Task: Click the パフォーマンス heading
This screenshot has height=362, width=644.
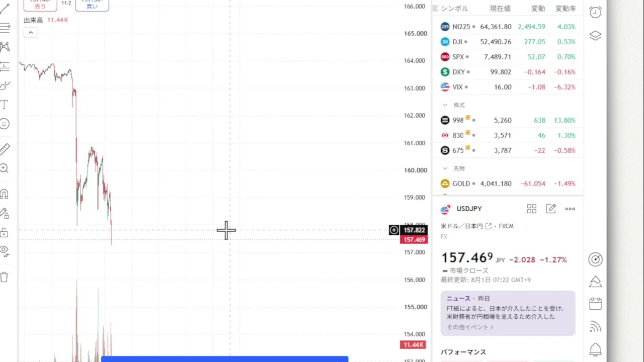Action: pyautogui.click(x=463, y=352)
